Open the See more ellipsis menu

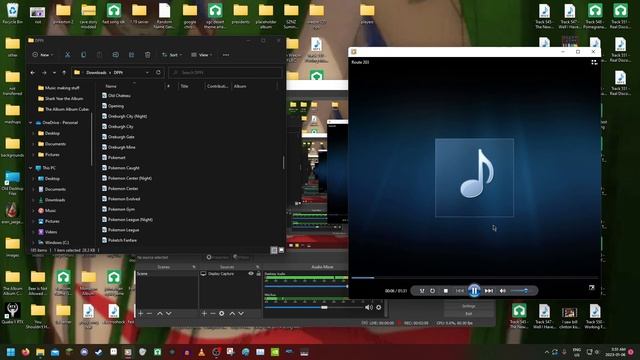pos(226,55)
